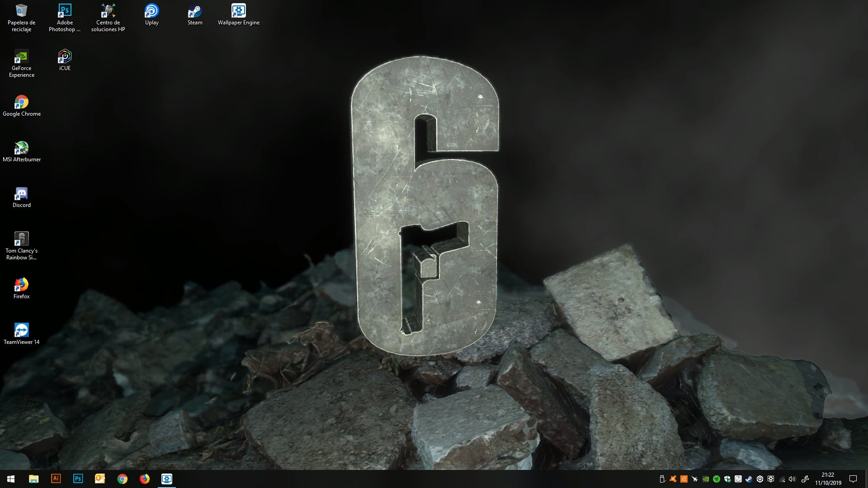The height and width of the screenshot is (488, 868).
Task: Open the Papelera de reciclaje desktop icon
Action: coord(21,18)
